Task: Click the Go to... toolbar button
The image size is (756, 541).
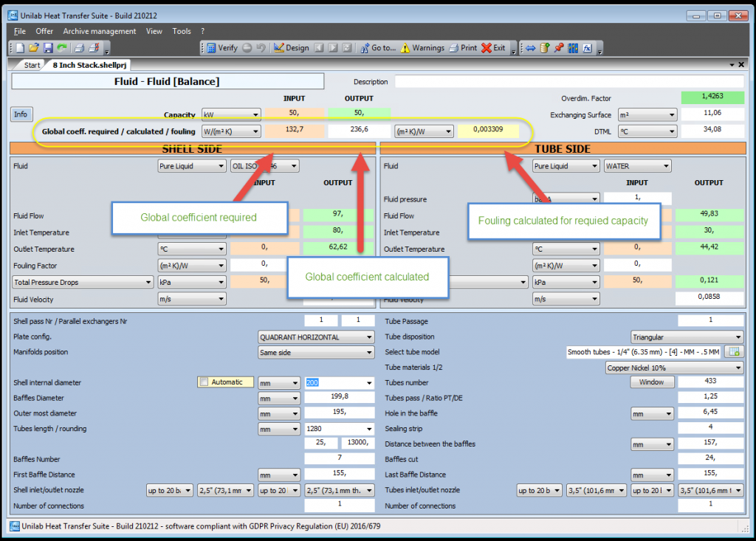Action: 377,48
